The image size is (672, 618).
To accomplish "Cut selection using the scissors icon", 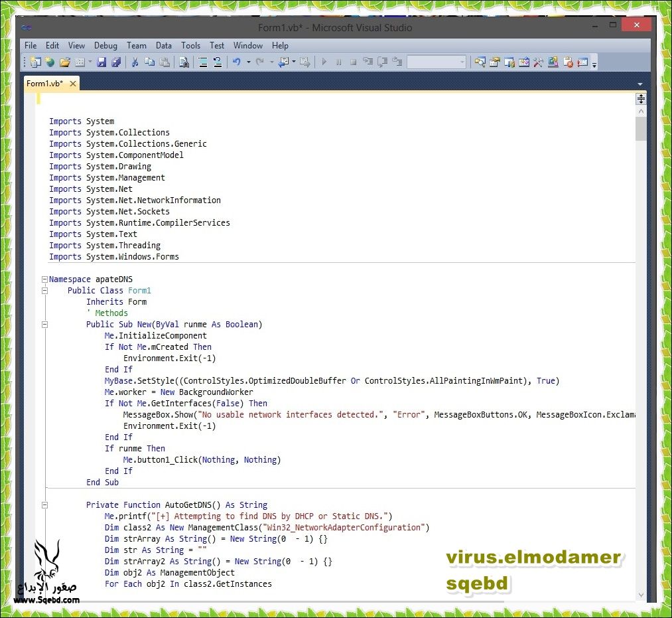I will (x=135, y=62).
